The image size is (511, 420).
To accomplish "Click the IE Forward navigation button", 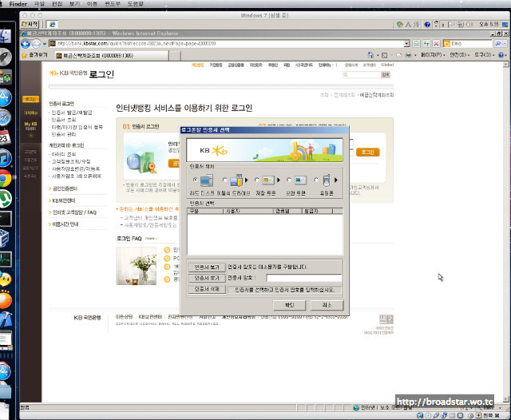I will pyautogui.click(x=36, y=44).
